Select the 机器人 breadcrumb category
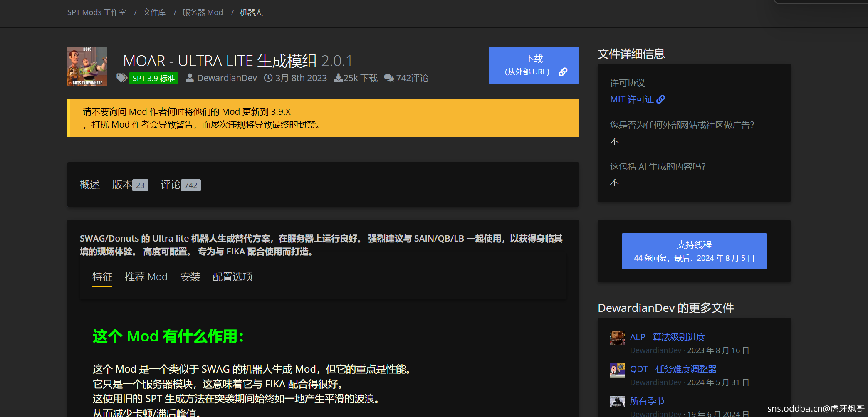Screen dimensions: 868x417 point(251,12)
